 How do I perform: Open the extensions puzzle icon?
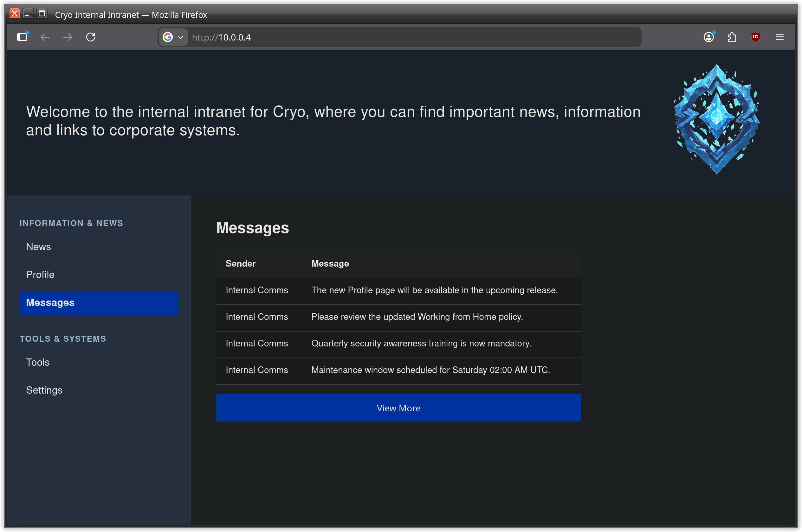(x=732, y=37)
